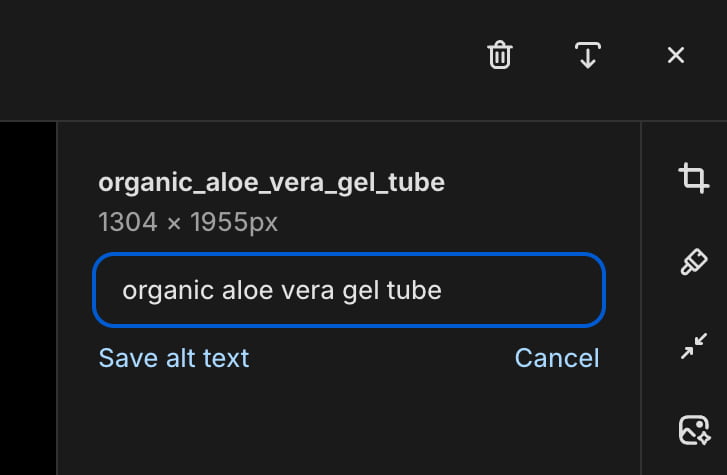Open the AI image generation tool
This screenshot has width=727, height=475.
tap(694, 430)
